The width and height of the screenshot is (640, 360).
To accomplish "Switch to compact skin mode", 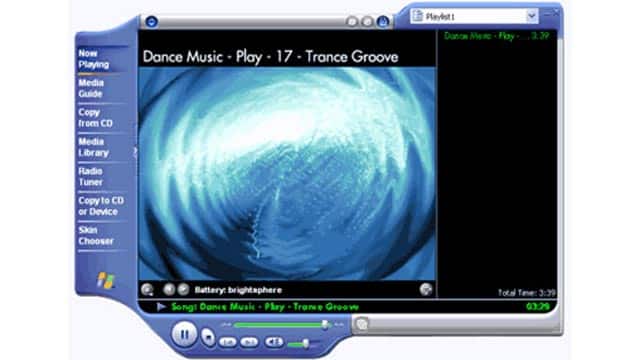I will pos(362,324).
